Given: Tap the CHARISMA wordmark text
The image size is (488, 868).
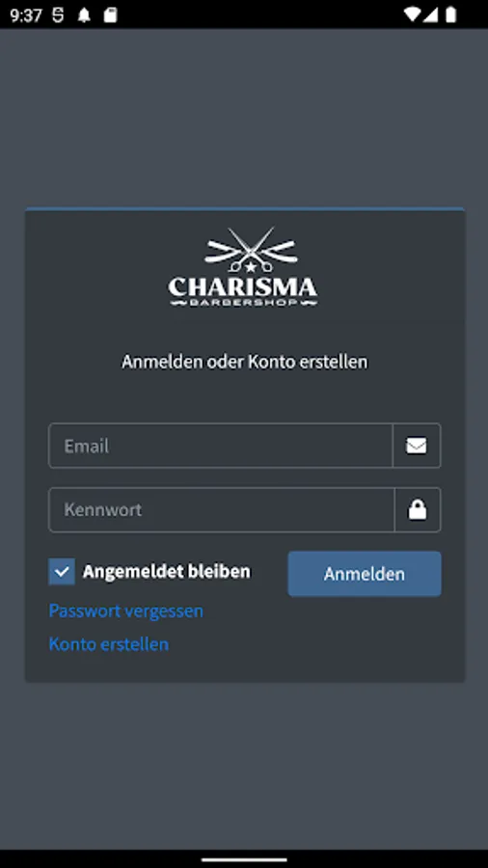Looking at the screenshot, I should pyautogui.click(x=243, y=287).
